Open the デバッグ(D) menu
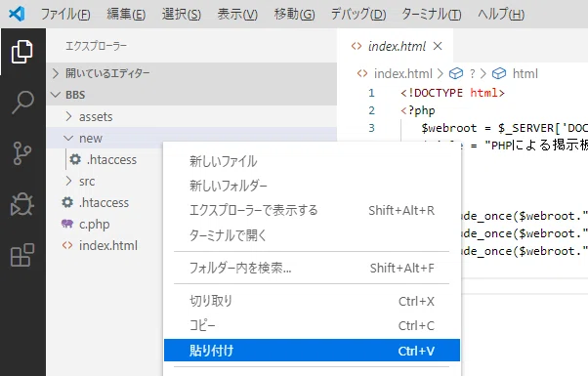588x376 pixels. coord(358,15)
